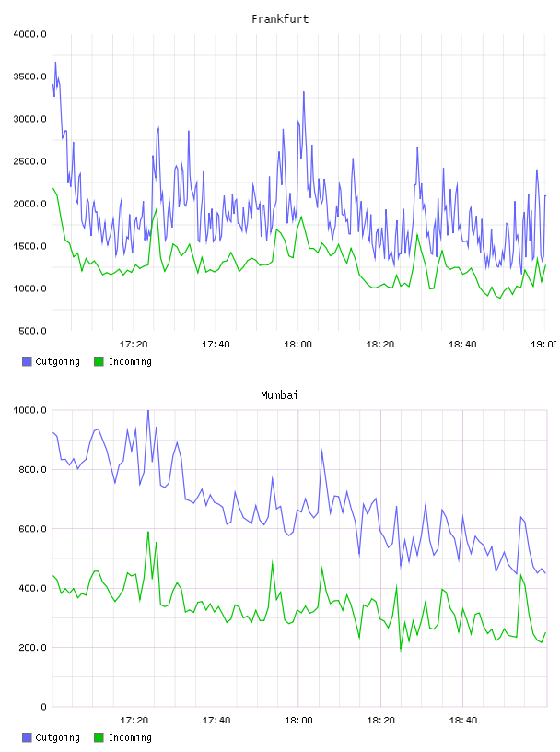Click the 800.0 axis label on Mumbai
This screenshot has width=560, height=752.
pyautogui.click(x=32, y=469)
